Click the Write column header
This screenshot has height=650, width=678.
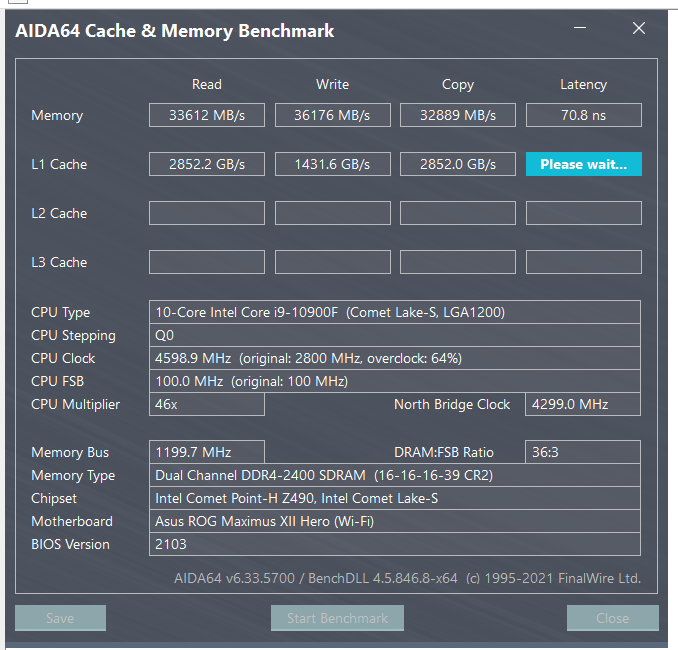point(333,84)
